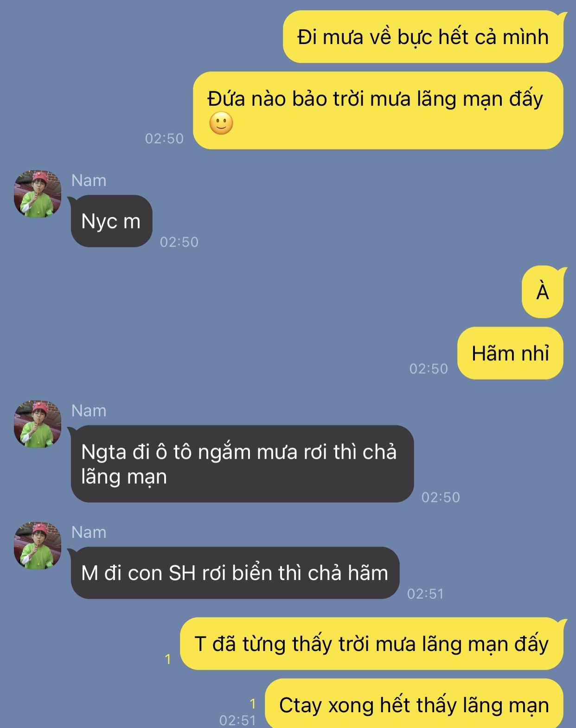Tap the Nam name above "M đi con SH"
Image resolution: width=576 pixels, height=728 pixels.
pyautogui.click(x=89, y=532)
